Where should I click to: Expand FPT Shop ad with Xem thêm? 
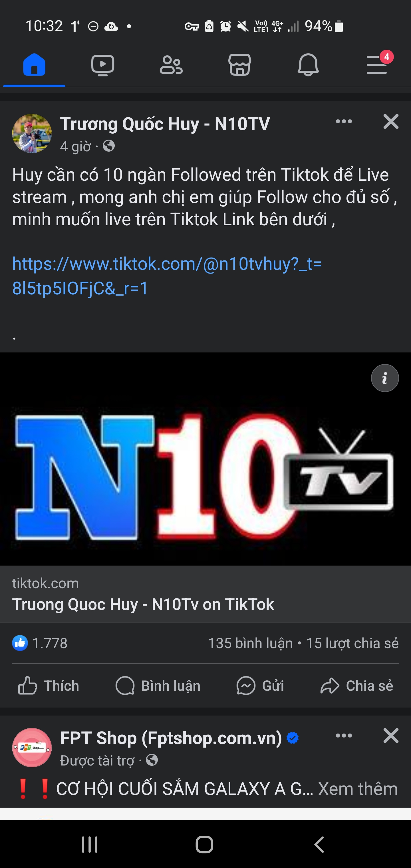point(358,789)
